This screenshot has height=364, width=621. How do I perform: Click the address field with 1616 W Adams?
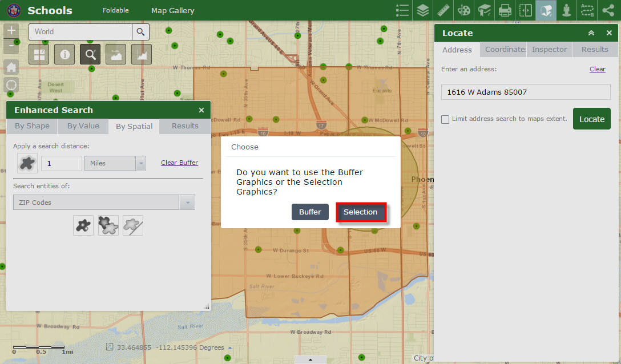pos(526,92)
